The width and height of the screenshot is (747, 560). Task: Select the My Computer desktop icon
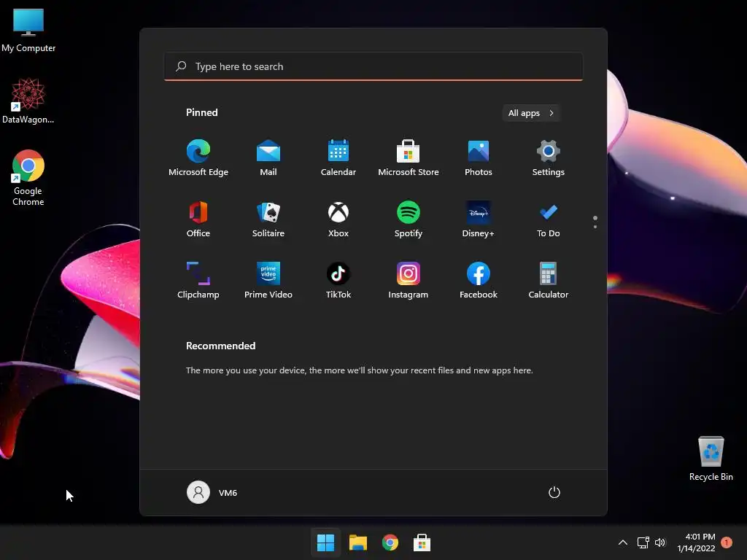click(28, 31)
